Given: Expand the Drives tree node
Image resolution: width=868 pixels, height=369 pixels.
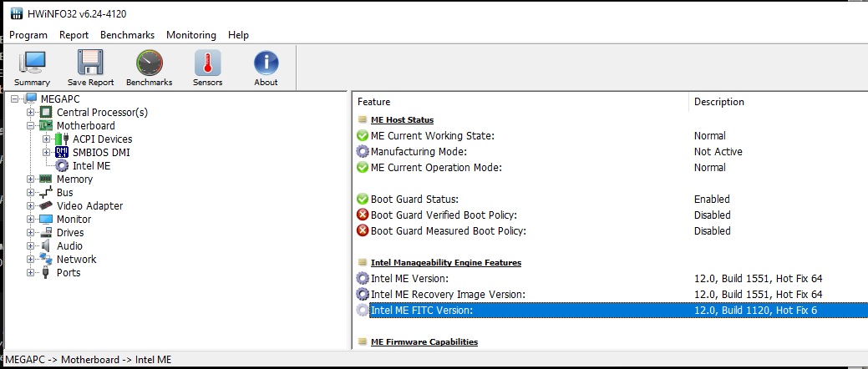Looking at the screenshot, I should 31,233.
